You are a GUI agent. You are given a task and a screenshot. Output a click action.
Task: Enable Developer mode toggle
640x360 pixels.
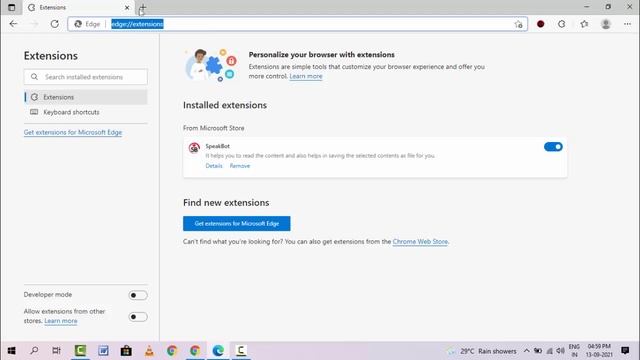point(138,295)
